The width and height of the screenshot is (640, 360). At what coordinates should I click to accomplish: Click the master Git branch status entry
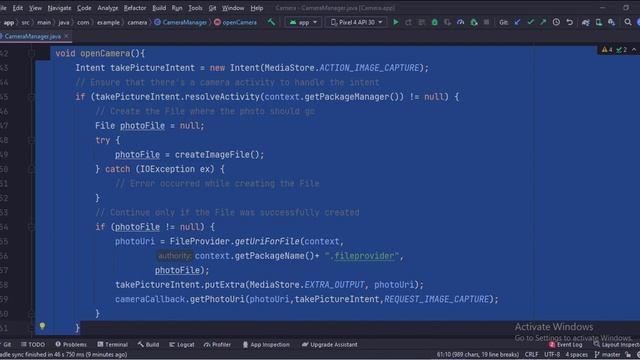(607, 355)
